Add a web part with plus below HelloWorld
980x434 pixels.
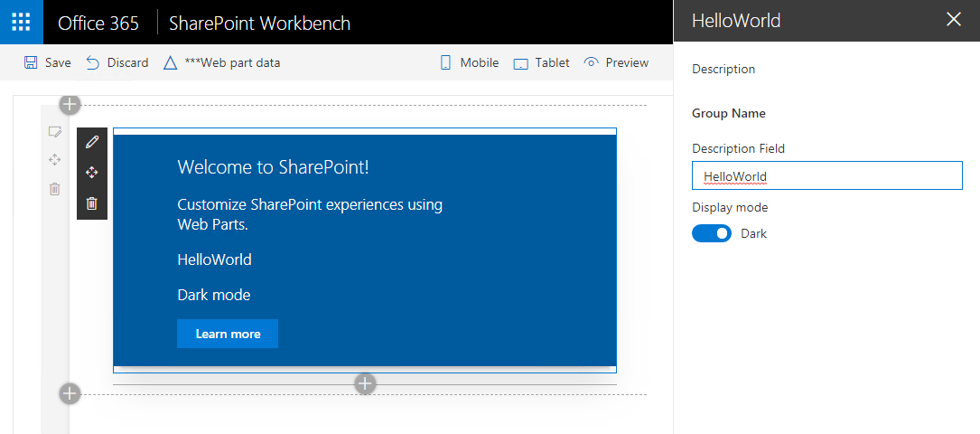(x=365, y=383)
